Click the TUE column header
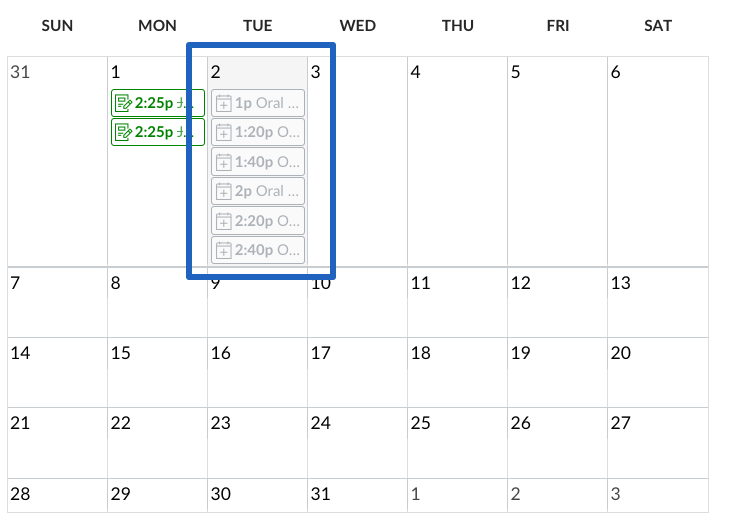The height and width of the screenshot is (523, 729). coord(258,26)
